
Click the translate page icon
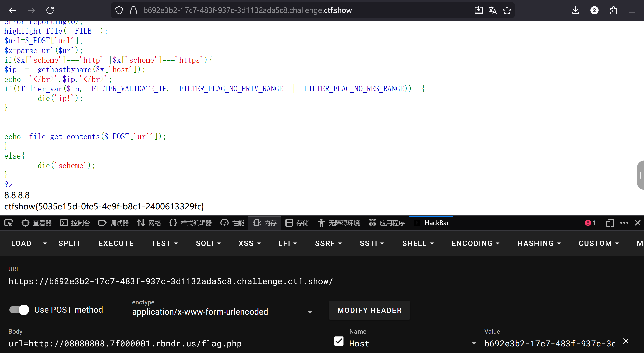492,10
